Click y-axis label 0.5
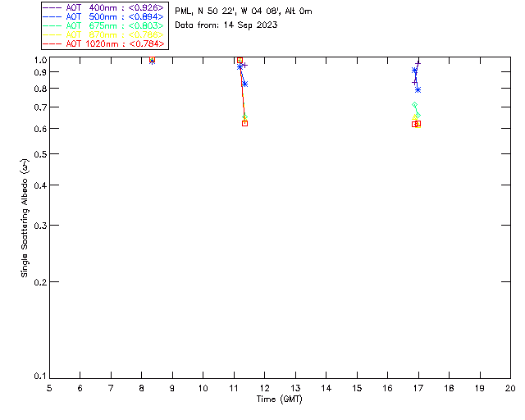This screenshot has width=525, height=420. click(x=40, y=154)
